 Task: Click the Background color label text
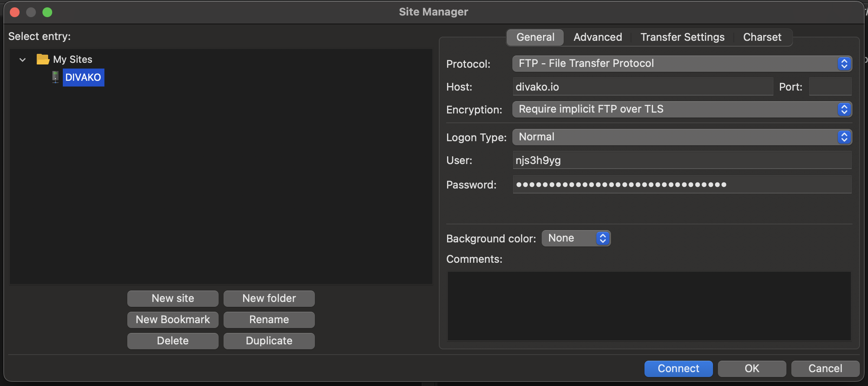point(491,239)
